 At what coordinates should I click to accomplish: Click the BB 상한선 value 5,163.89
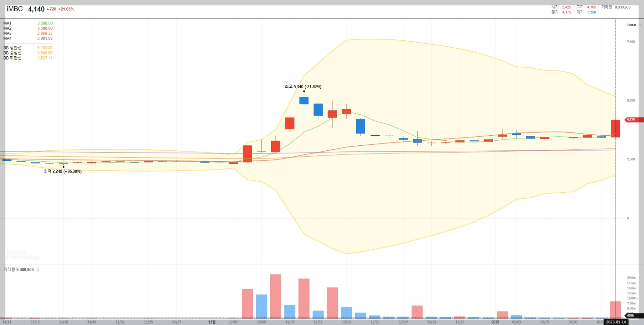click(45, 48)
